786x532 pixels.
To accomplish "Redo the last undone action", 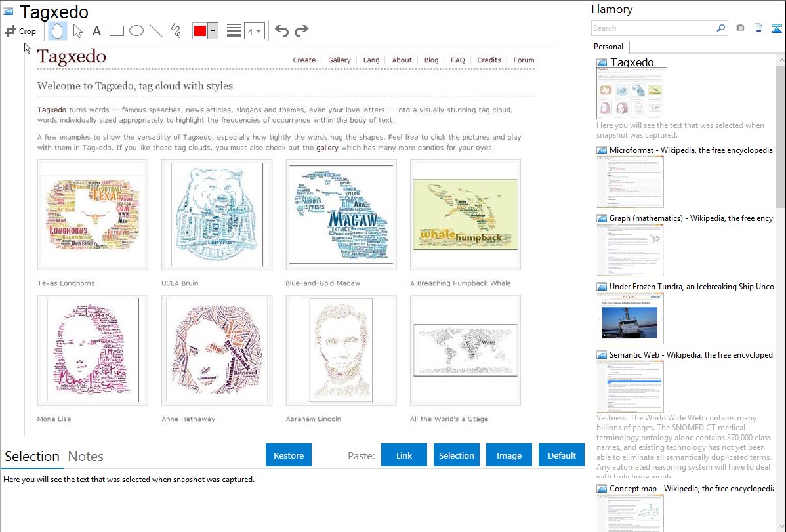I will point(301,31).
